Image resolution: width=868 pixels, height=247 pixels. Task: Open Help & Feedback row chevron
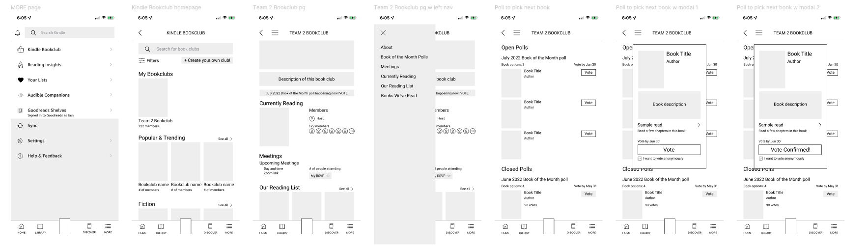(x=111, y=156)
